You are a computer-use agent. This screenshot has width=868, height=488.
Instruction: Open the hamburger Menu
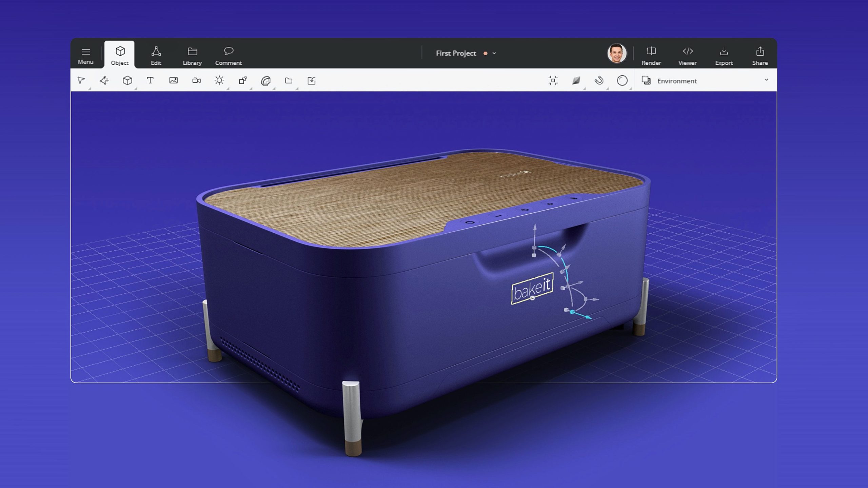(x=85, y=55)
